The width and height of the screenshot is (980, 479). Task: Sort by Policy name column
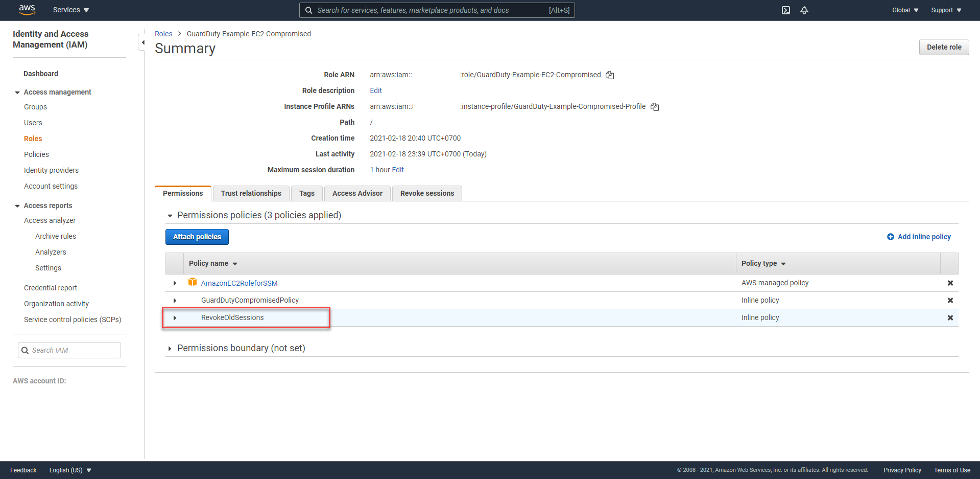point(213,263)
